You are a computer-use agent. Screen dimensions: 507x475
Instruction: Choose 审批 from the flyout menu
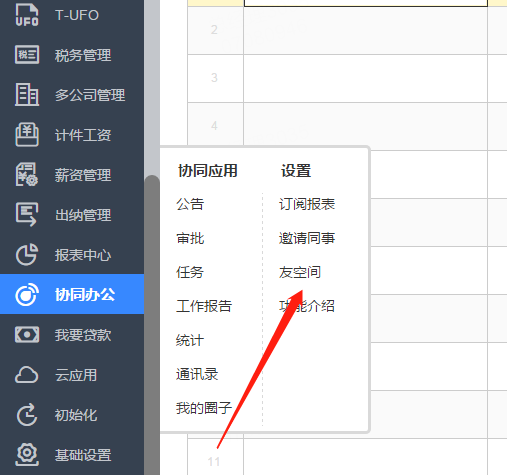click(x=190, y=238)
